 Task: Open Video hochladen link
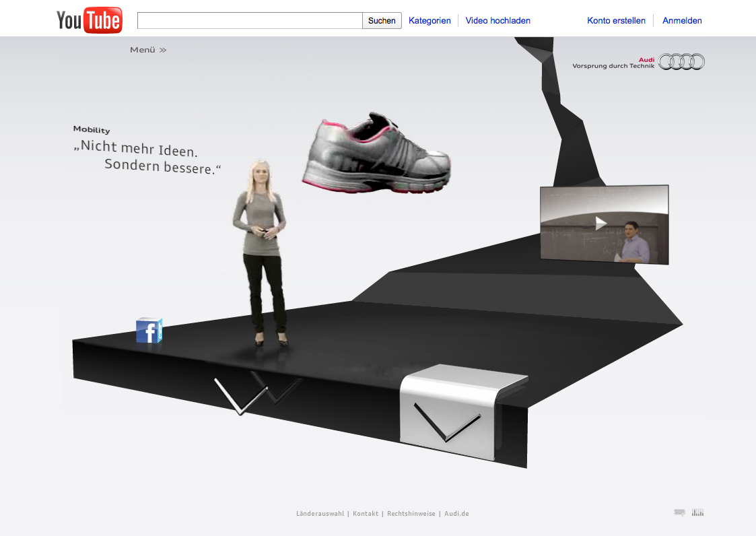coord(498,21)
